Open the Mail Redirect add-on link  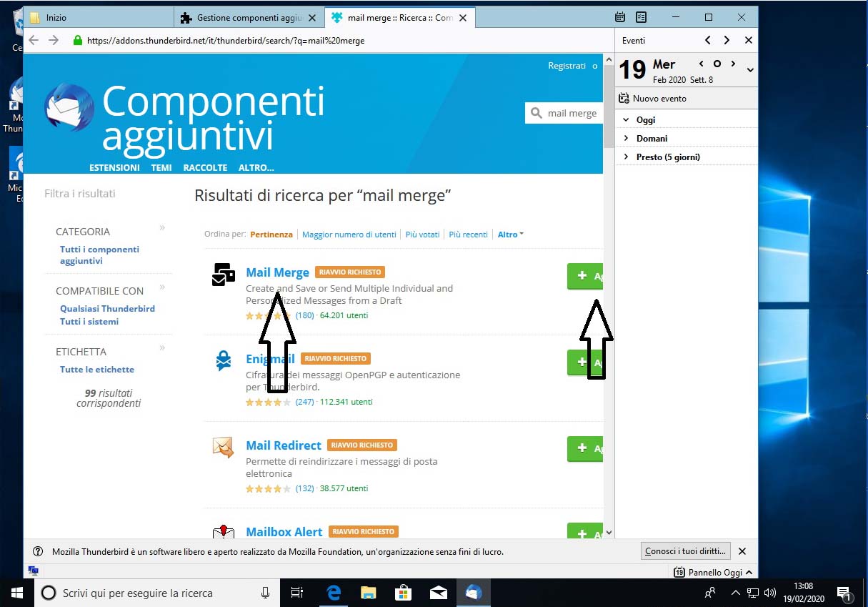click(x=284, y=445)
